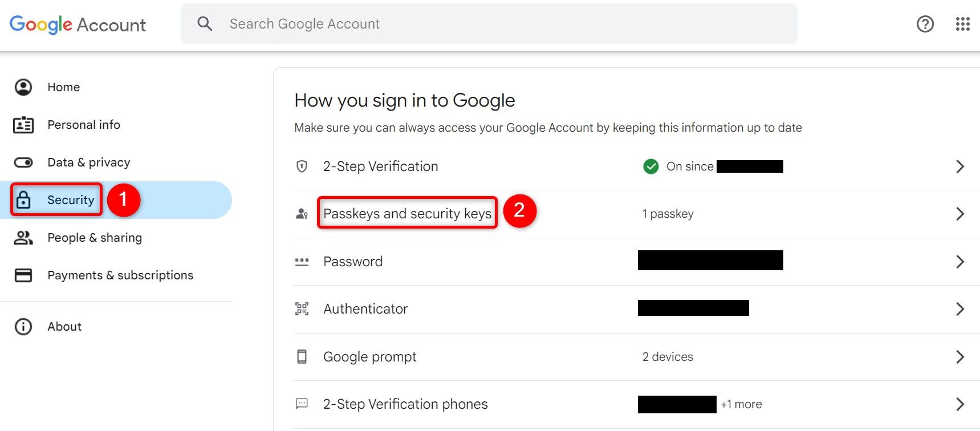The width and height of the screenshot is (980, 431).
Task: Click the shield icon beside 2-Step Verification
Action: pyautogui.click(x=302, y=166)
